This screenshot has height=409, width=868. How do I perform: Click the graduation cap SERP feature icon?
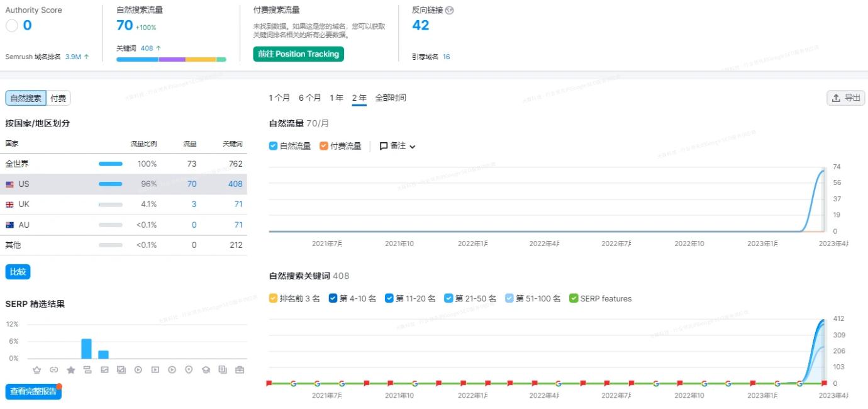tap(206, 370)
